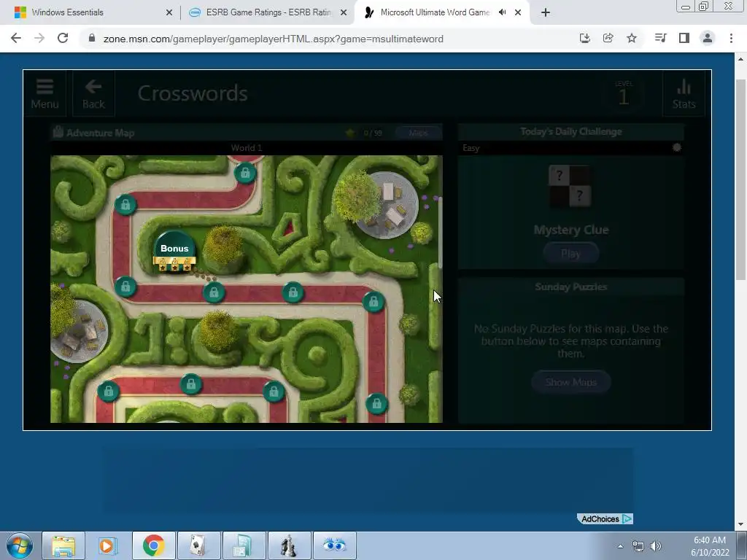This screenshot has width=747, height=560.
Task: Reload the current page
Action: tap(63, 38)
